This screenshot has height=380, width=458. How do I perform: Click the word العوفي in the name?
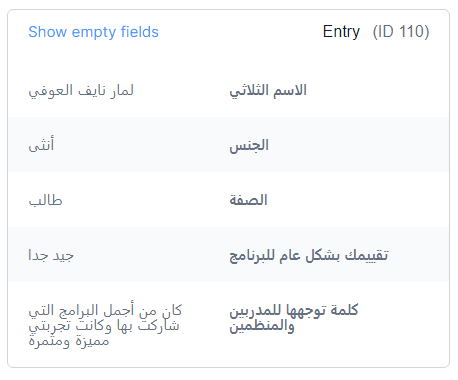(51, 90)
